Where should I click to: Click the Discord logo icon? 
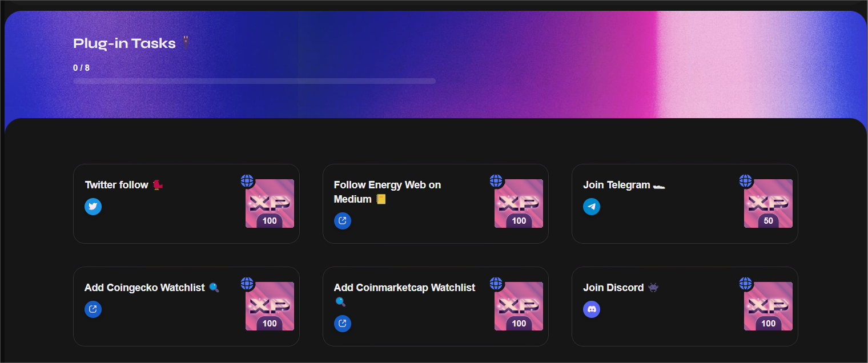tap(592, 309)
